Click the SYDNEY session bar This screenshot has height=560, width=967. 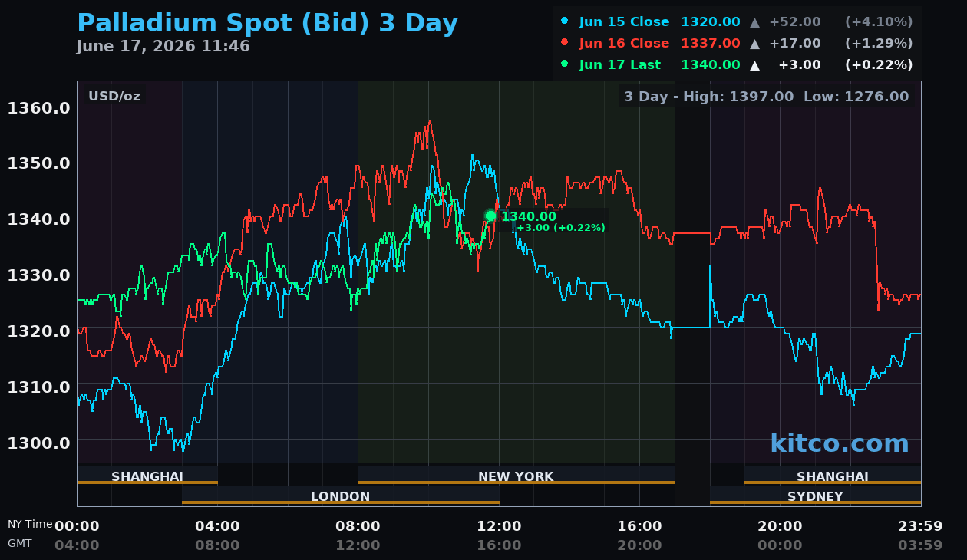pos(815,496)
